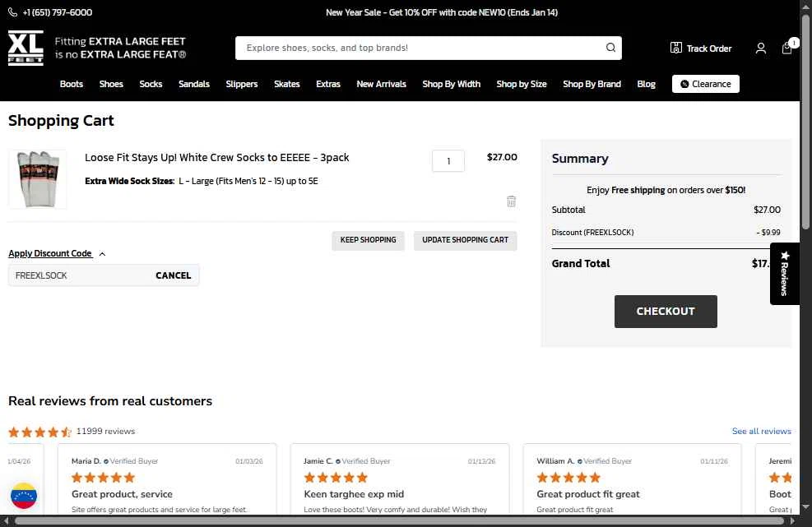Open Shop by Size menu
The image size is (812, 527).
coord(522,84)
